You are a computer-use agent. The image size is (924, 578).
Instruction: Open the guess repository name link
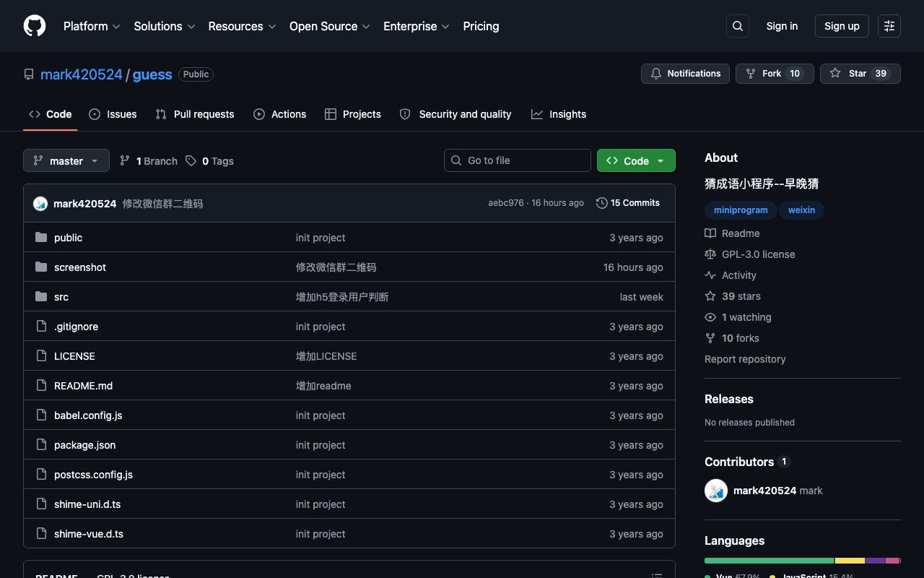[x=152, y=74]
